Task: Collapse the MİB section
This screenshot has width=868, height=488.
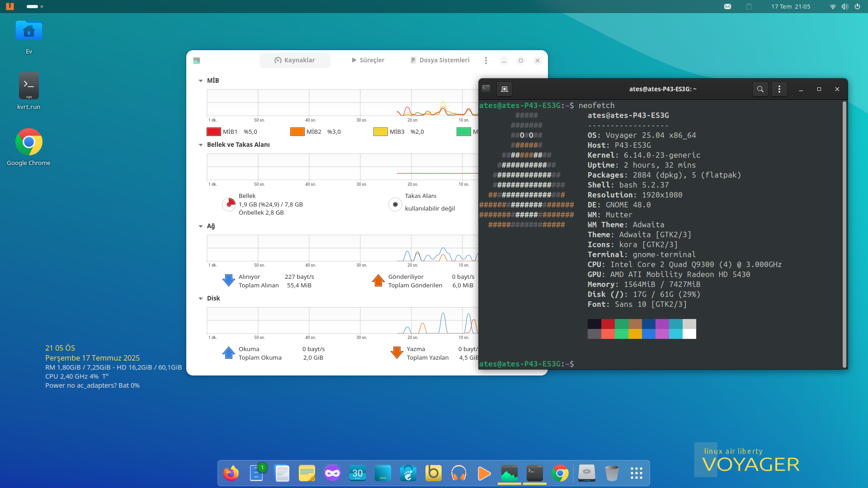Action: coord(201,81)
